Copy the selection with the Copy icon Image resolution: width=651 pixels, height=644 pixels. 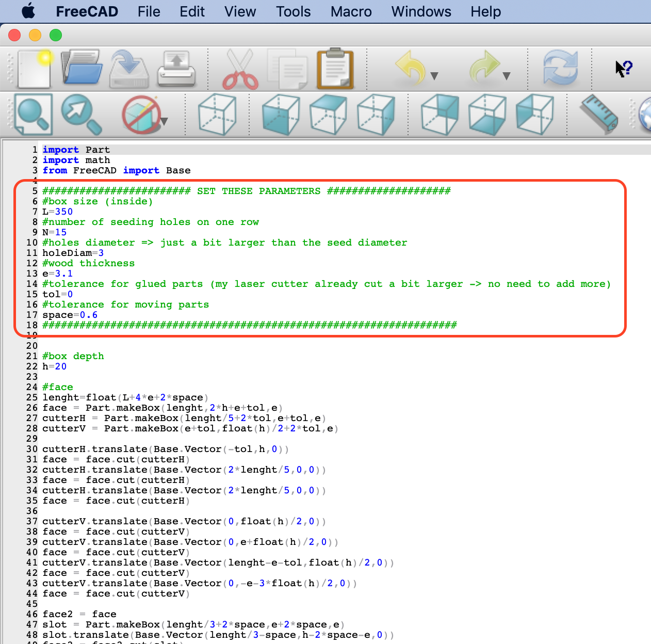(x=288, y=69)
